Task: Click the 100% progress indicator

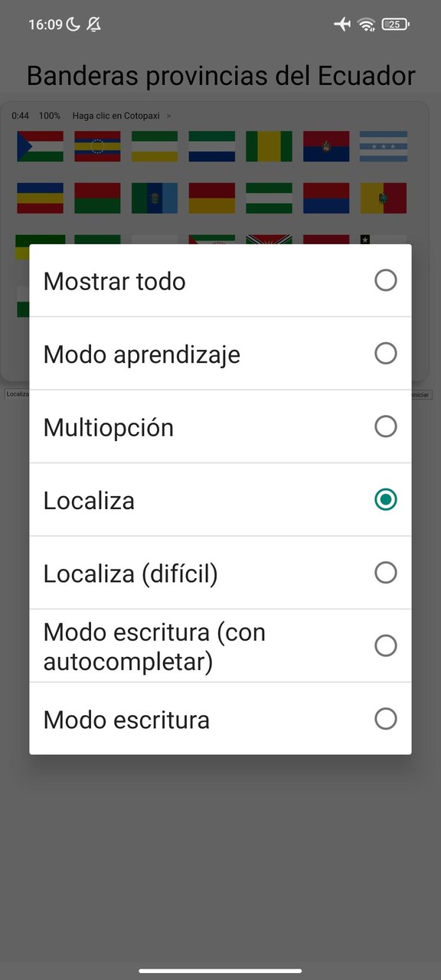Action: (49, 116)
